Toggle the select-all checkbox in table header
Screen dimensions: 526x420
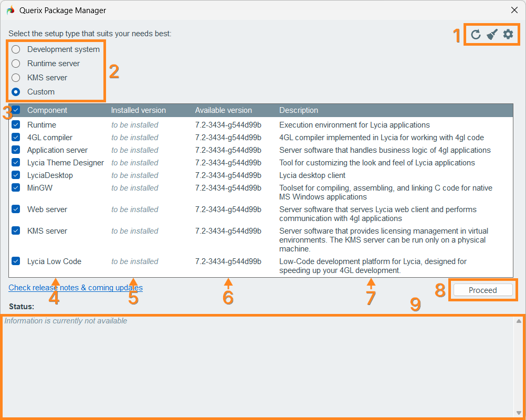coord(16,110)
